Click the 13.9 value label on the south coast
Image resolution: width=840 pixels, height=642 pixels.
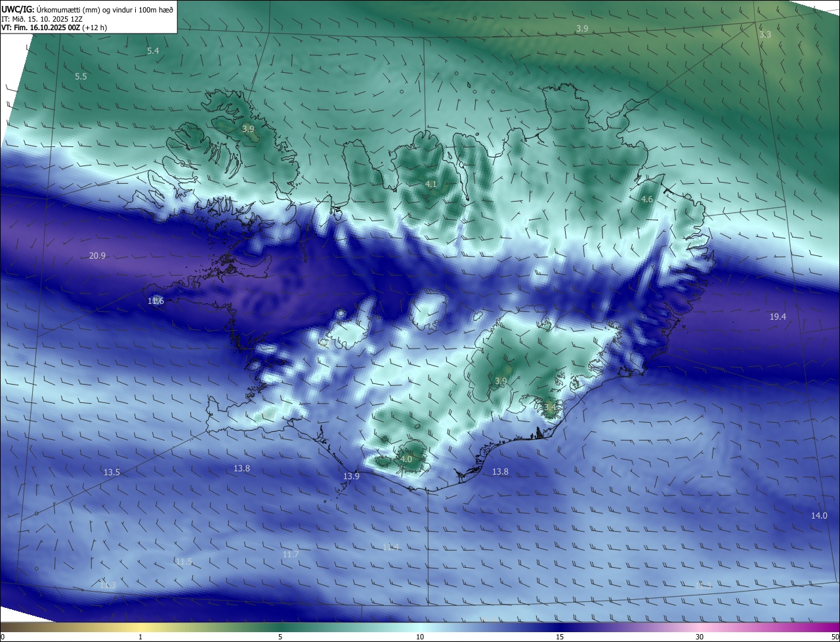coord(352,476)
